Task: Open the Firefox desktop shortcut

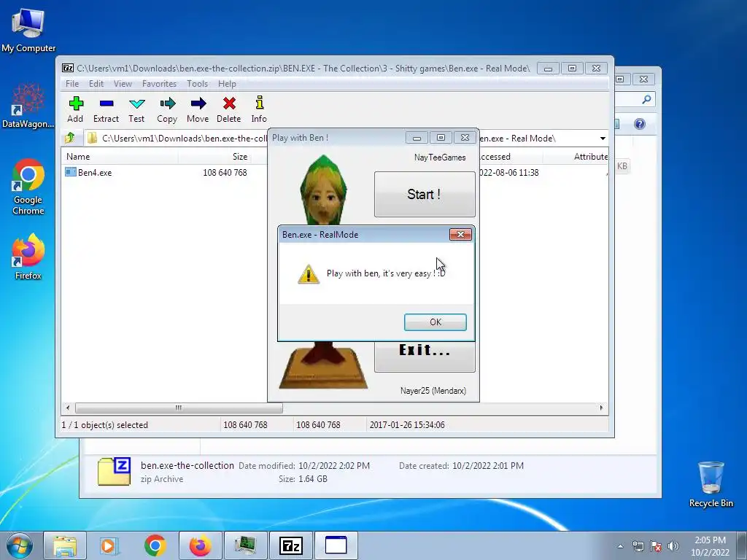Action: tap(28, 257)
